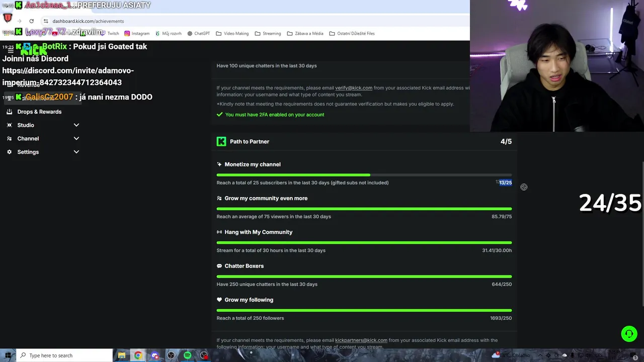Open File Explorer from the taskbar
644x362 pixels.
tap(121, 355)
